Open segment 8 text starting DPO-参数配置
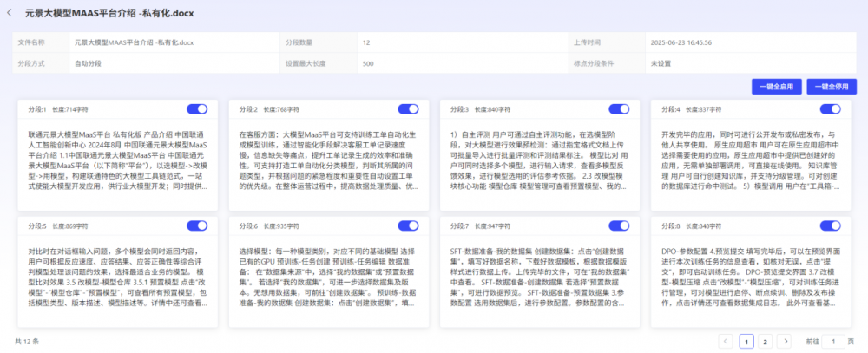Viewport: 868px width, 353px height. [751, 278]
